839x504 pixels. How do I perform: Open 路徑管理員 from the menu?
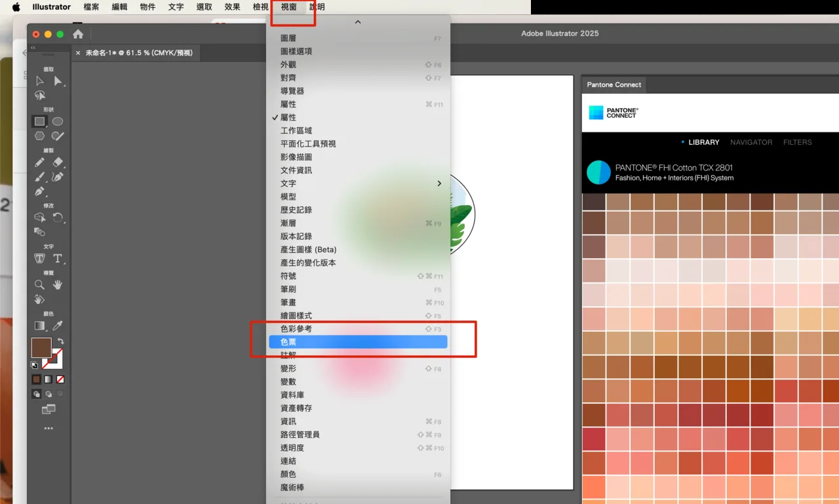click(358, 435)
